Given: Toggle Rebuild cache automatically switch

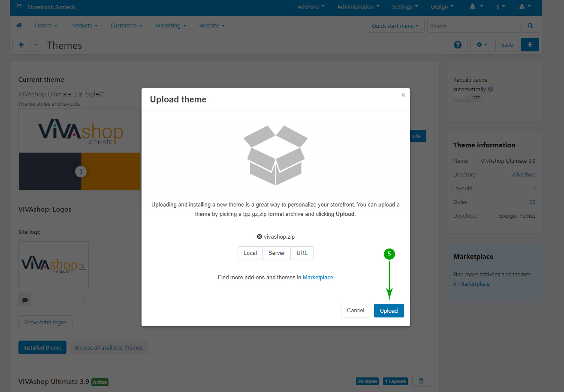Looking at the screenshot, I should click(x=469, y=98).
